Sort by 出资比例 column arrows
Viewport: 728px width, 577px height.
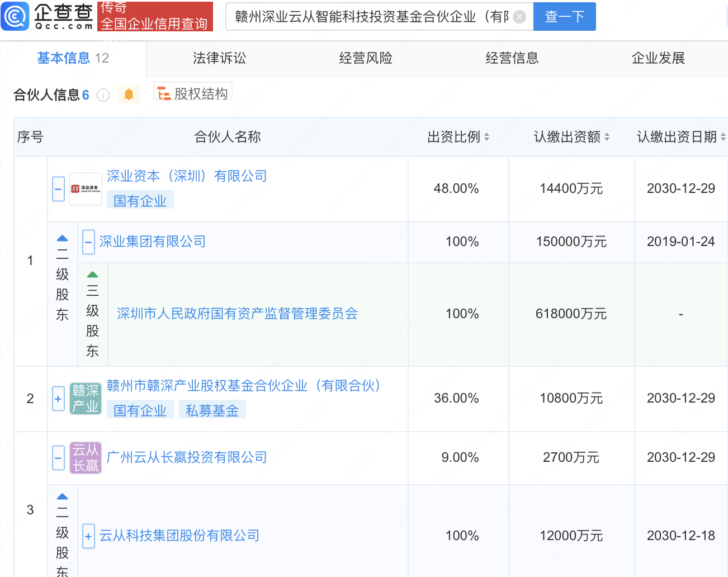tap(486, 137)
